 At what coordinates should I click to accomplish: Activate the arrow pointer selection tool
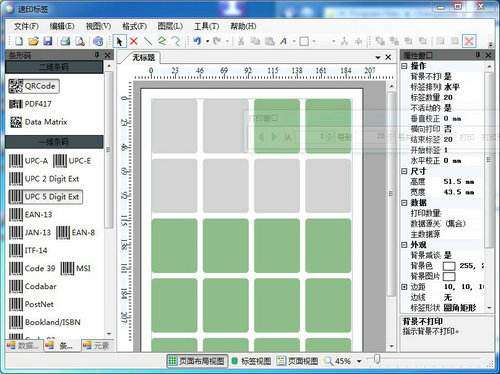click(x=119, y=41)
